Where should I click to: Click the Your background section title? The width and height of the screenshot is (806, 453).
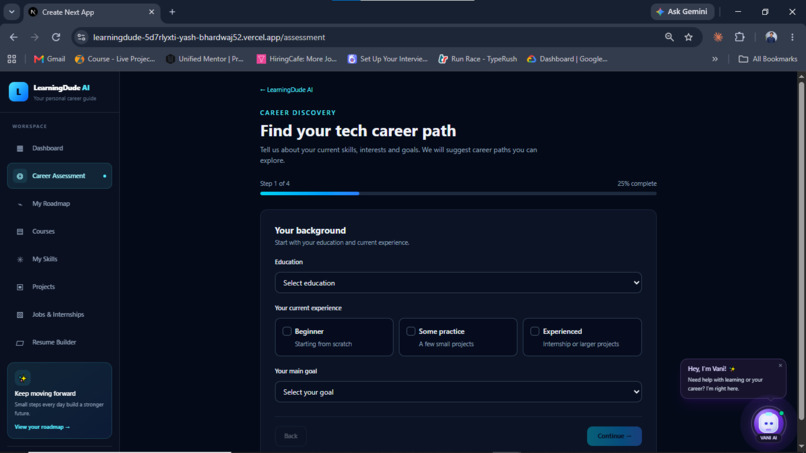click(x=310, y=230)
